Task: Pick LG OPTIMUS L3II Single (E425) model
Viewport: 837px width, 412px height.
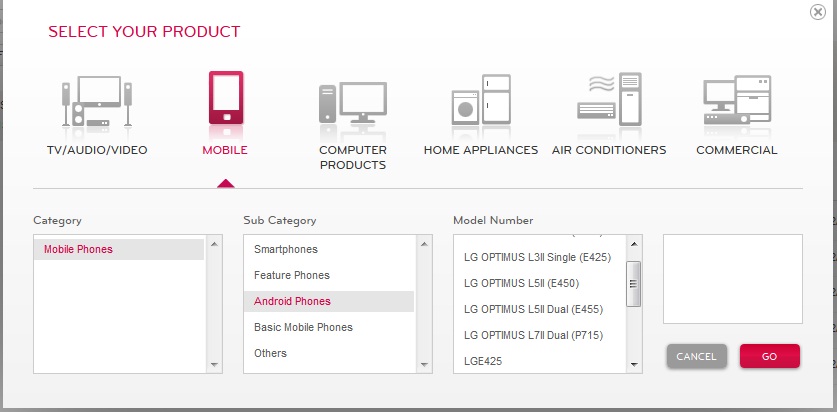Action: (x=539, y=257)
